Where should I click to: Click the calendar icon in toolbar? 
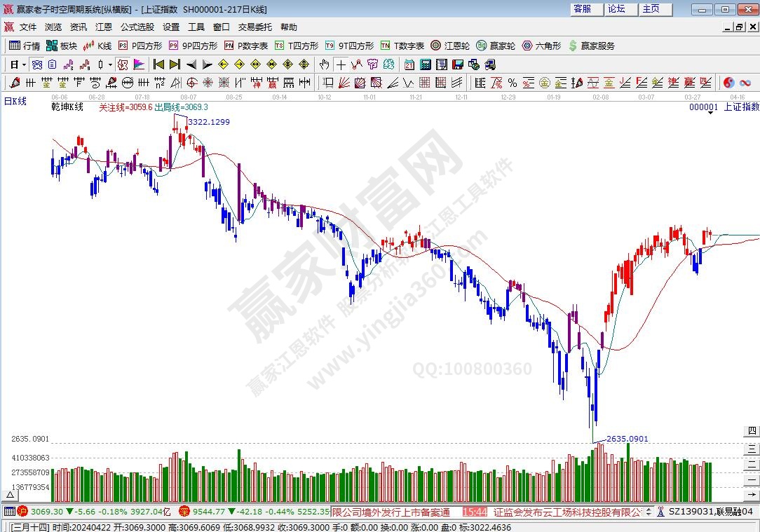tap(409, 64)
